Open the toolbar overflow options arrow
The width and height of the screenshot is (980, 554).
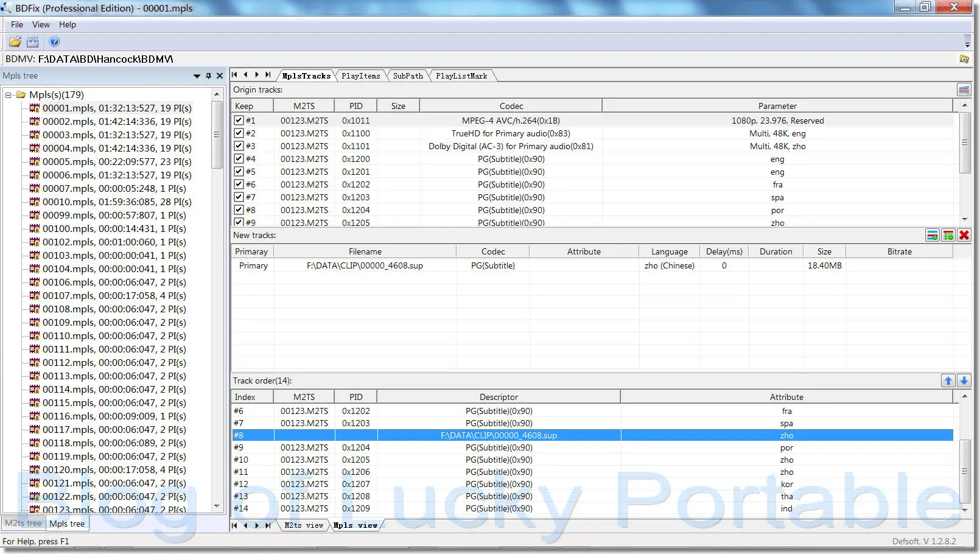967,43
